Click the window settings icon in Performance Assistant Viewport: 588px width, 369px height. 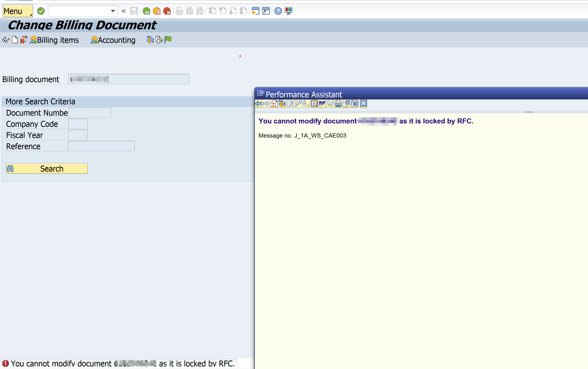pyautogui.click(x=355, y=104)
